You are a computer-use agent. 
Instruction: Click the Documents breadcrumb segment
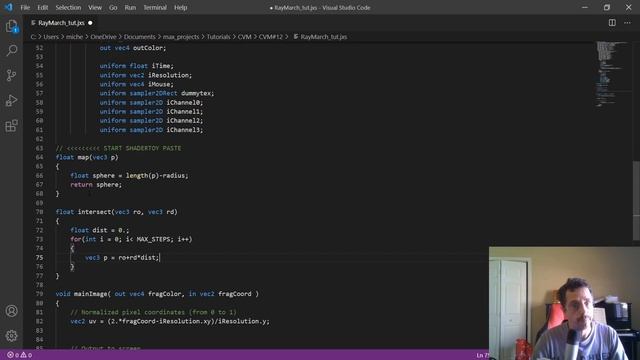click(x=140, y=37)
